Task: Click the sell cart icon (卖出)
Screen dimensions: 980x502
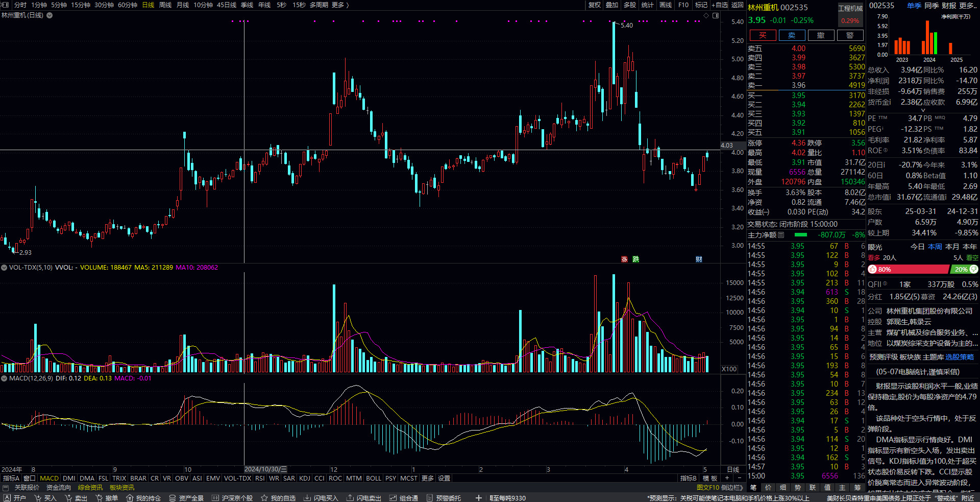Action: tap(68, 498)
